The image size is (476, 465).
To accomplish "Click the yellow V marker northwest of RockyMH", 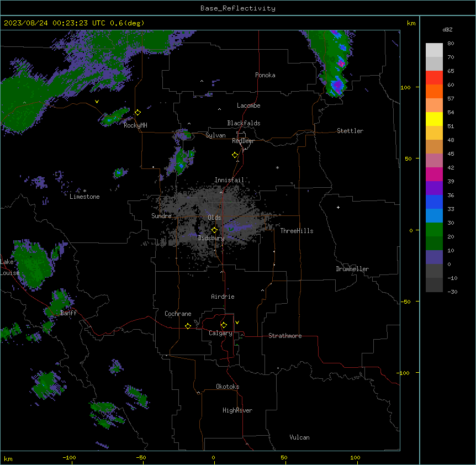I will pos(97,102).
